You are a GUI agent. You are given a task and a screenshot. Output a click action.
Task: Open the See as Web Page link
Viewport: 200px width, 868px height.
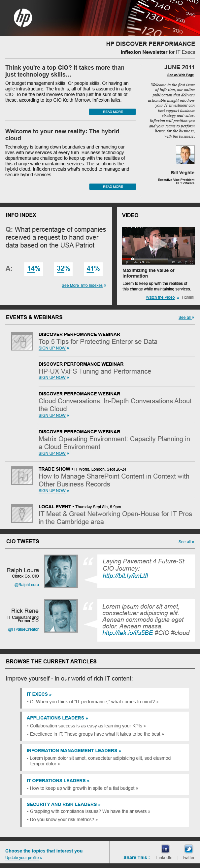(x=180, y=75)
